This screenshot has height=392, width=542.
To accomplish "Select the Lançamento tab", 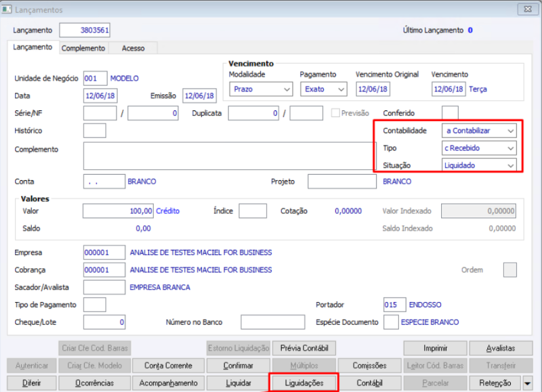I will coord(33,47).
